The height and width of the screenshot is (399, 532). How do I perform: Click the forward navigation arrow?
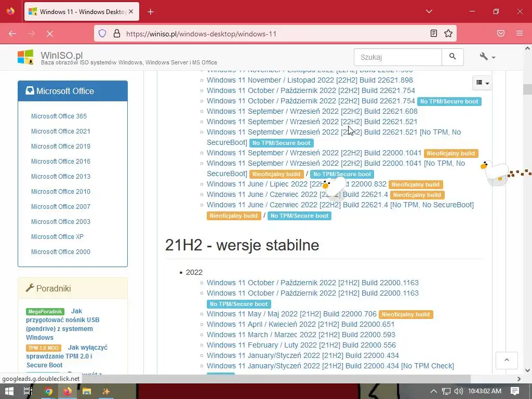coord(31,34)
